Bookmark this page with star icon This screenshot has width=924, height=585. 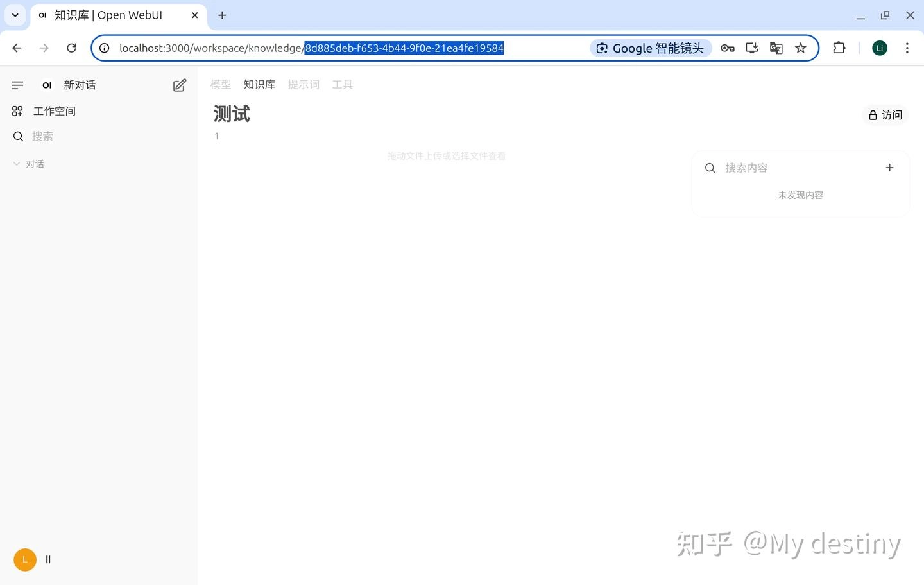[x=800, y=48]
